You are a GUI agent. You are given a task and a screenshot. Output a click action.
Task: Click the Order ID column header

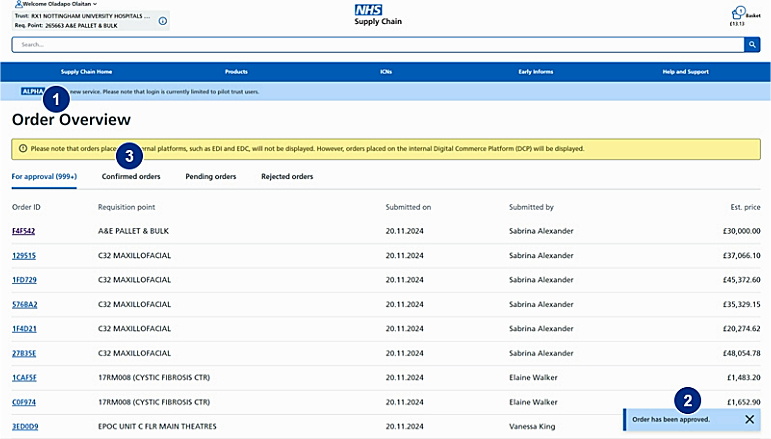(26, 207)
